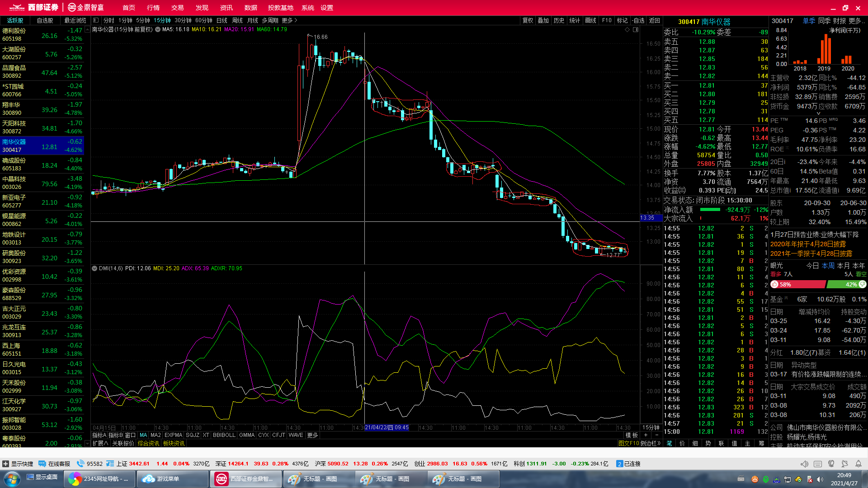
Task: Expand the 扩展 panel at bottom left
Action: [100, 443]
